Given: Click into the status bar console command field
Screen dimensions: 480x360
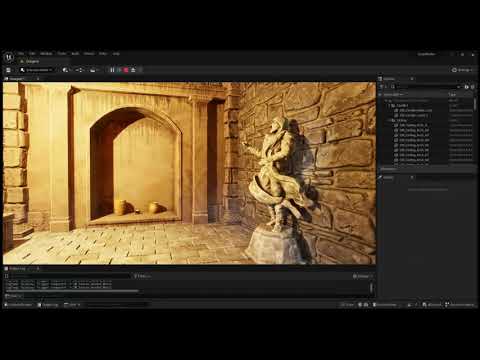Looking at the screenshot, I should (115, 305).
